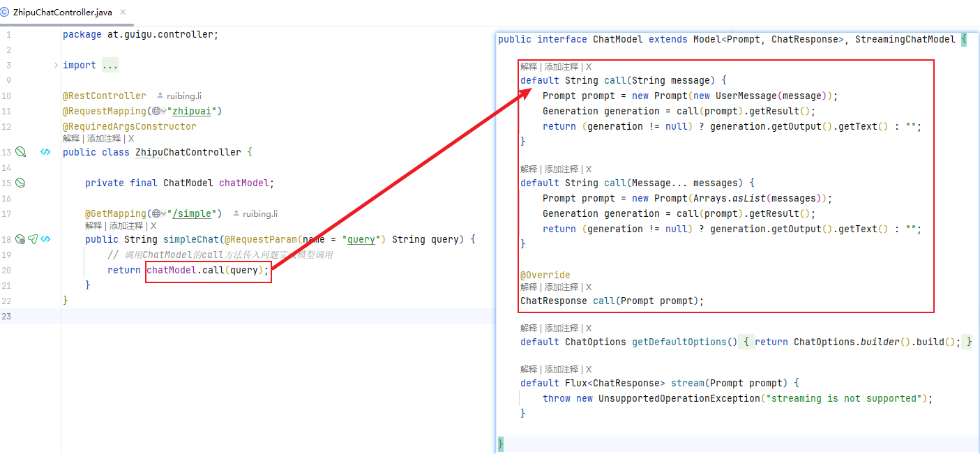Click 添加注释 above call(Message... messages)
This screenshot has height=454, width=980.
pyautogui.click(x=561, y=169)
